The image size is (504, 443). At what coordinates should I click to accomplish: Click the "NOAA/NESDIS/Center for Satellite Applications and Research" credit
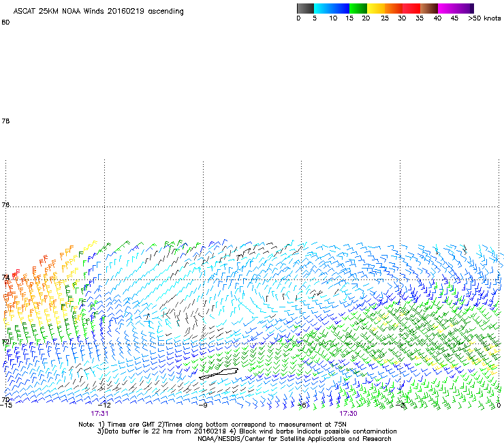tap(294, 439)
